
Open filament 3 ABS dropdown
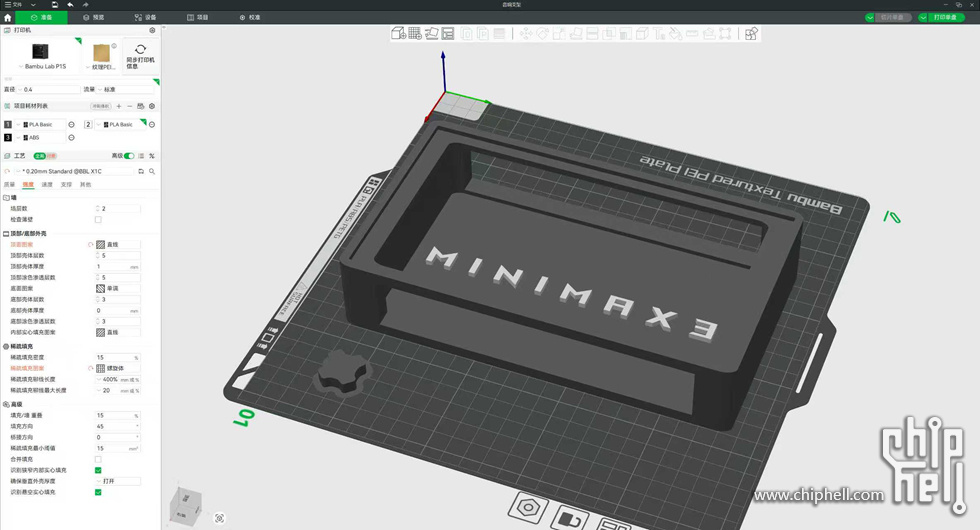[40, 138]
